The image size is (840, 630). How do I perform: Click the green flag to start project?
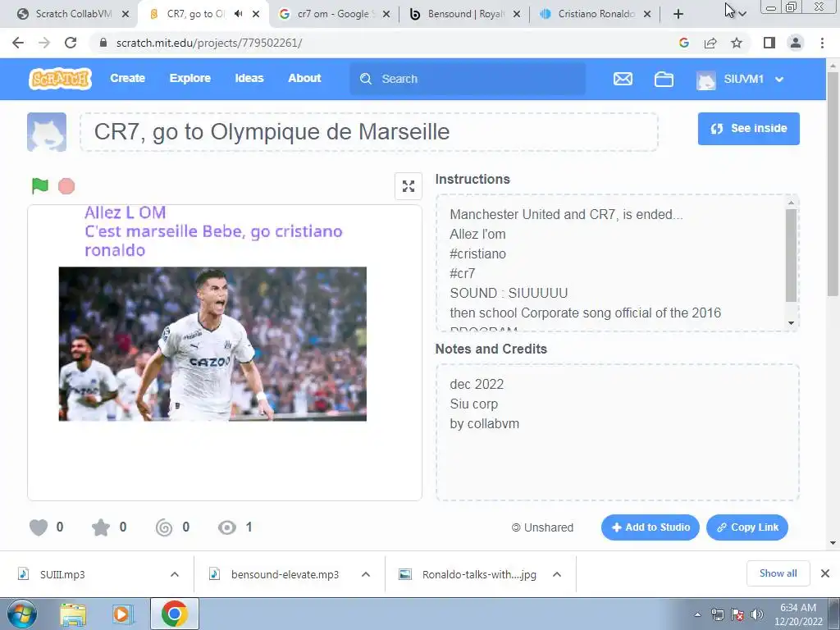pyautogui.click(x=40, y=186)
